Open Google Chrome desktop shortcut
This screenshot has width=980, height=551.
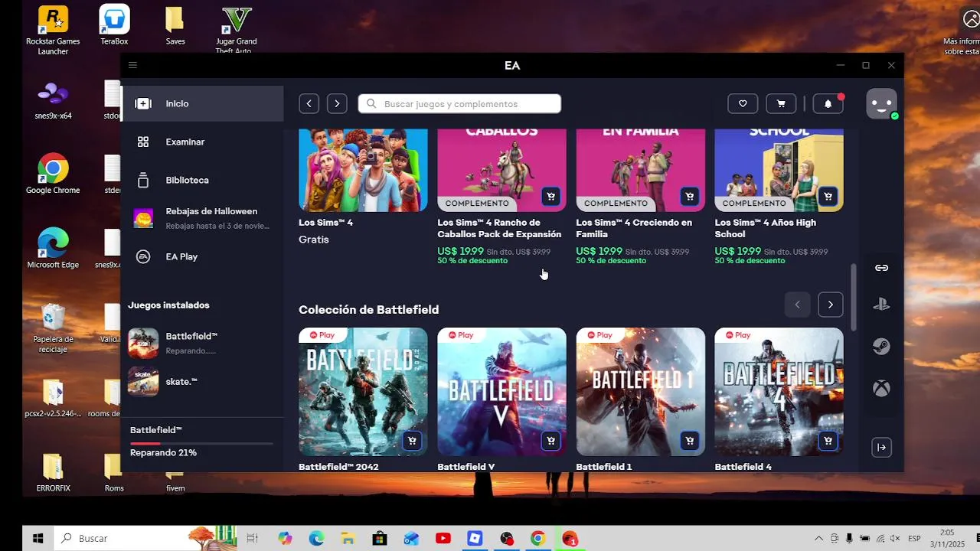point(53,174)
